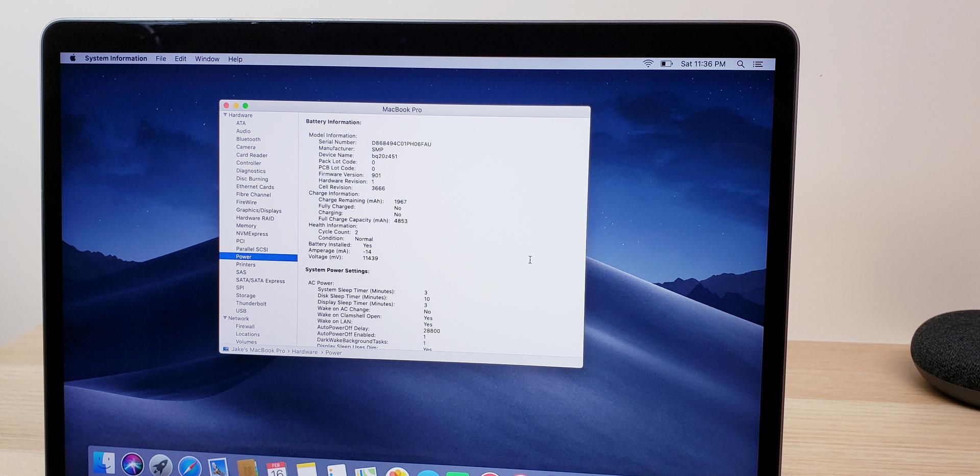Select Graphics/Displays in sidebar

259,210
